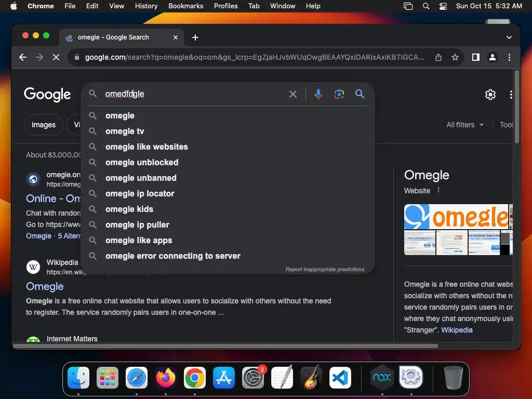Start voice search with the microphone icon
Viewport: 532px width, 399px height.
pyautogui.click(x=318, y=94)
